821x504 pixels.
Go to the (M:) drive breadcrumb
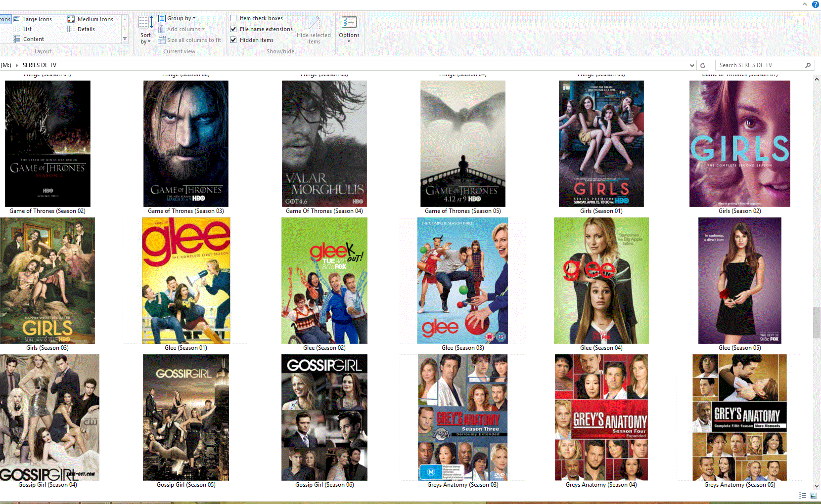click(6, 65)
